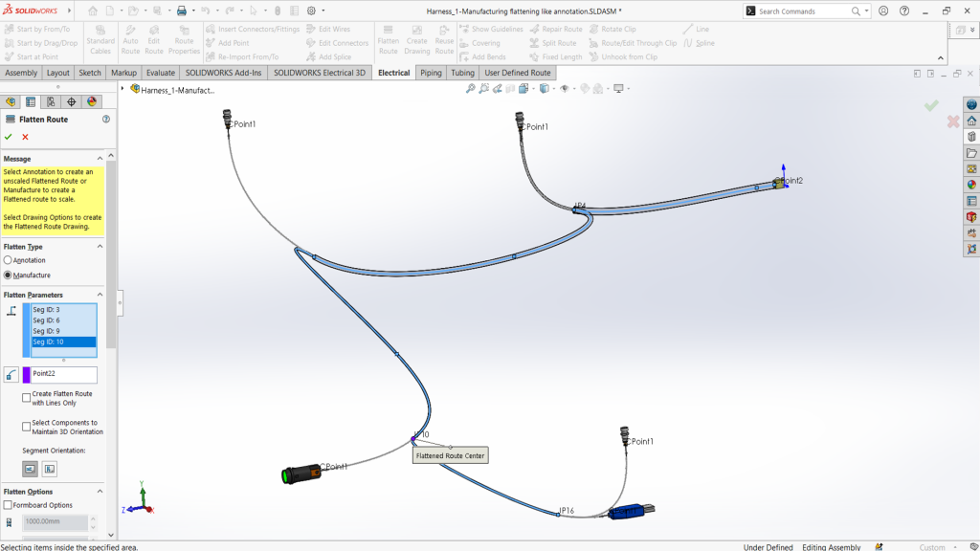
Task: Select the Annotation flatten type radio button
Action: (x=9, y=259)
